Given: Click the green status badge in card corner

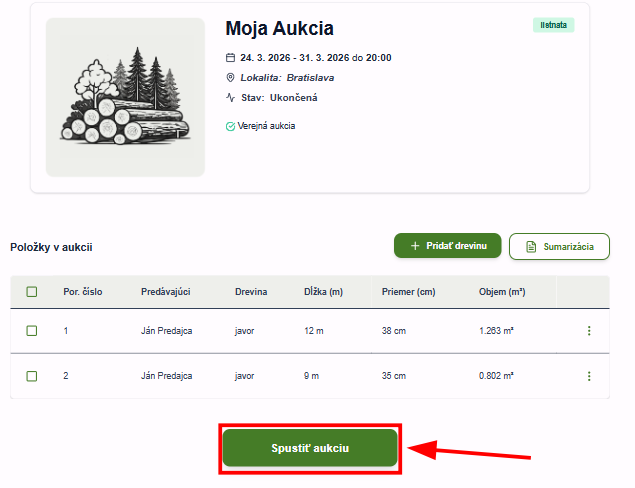Looking at the screenshot, I should point(553,25).
